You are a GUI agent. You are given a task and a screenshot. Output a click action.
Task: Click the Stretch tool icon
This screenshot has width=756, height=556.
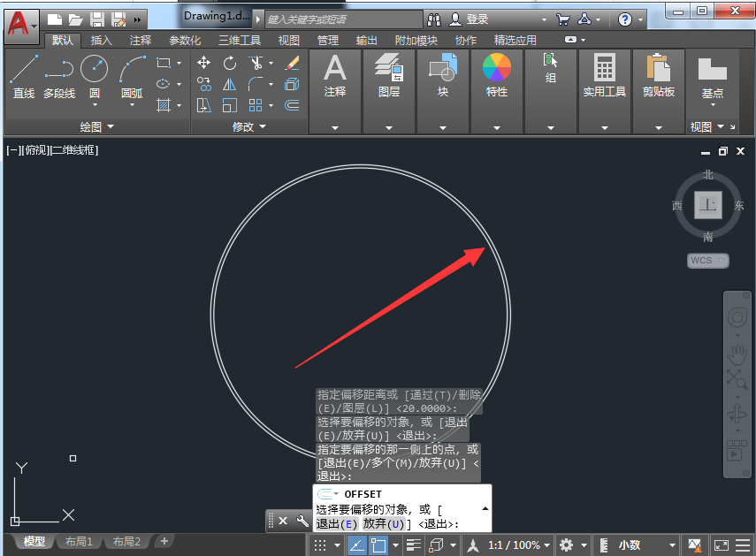pos(204,105)
